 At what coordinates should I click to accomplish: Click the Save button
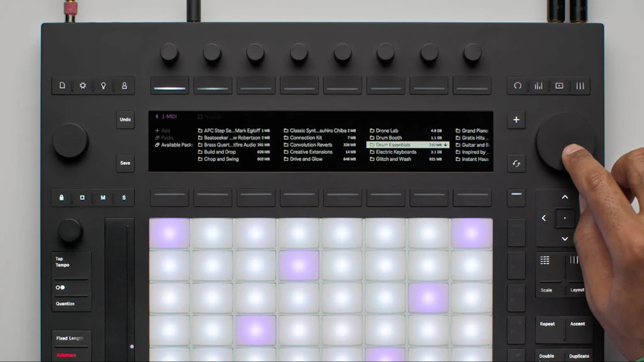[125, 163]
